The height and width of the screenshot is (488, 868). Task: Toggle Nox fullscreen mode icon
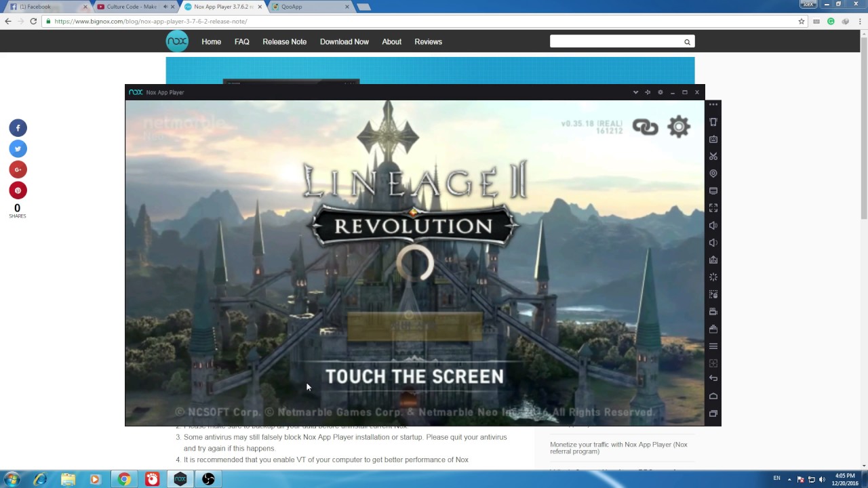(x=713, y=208)
